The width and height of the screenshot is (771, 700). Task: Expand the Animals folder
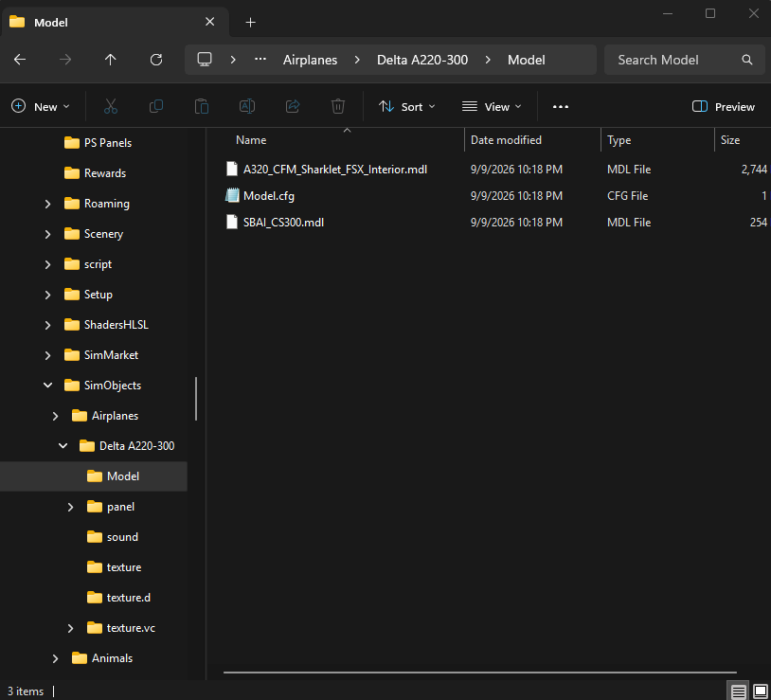(56, 658)
